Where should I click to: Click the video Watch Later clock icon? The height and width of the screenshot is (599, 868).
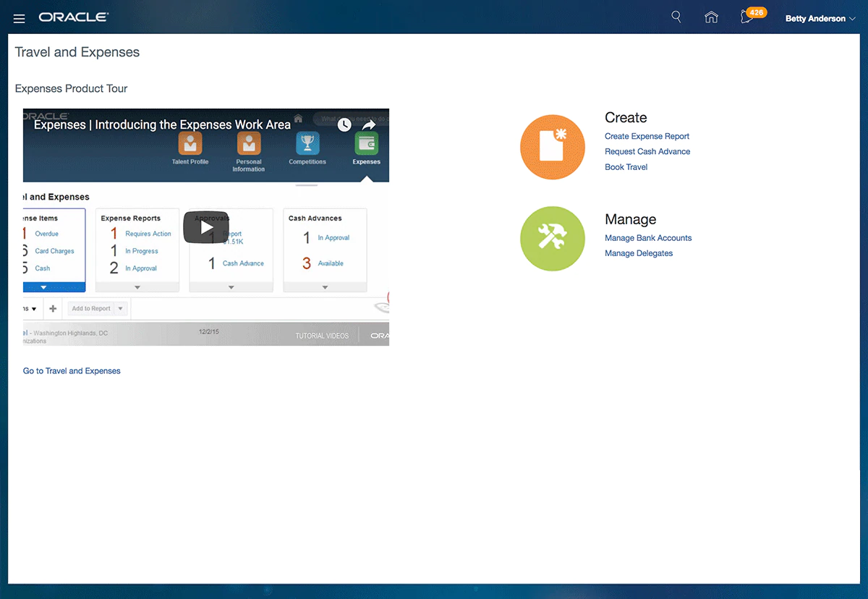[x=344, y=124]
